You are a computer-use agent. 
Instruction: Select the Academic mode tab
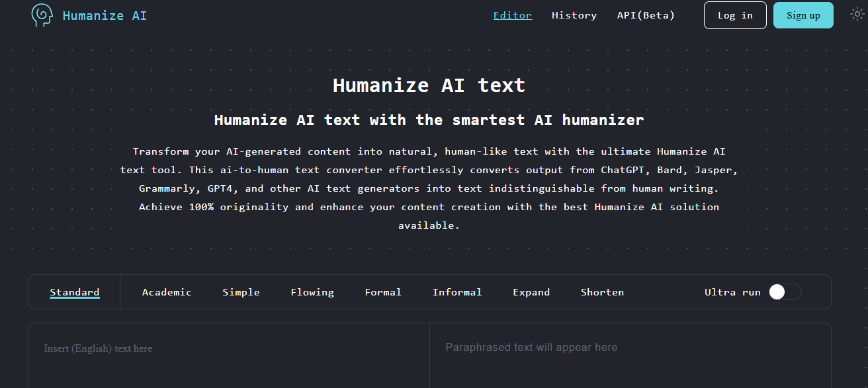click(167, 292)
